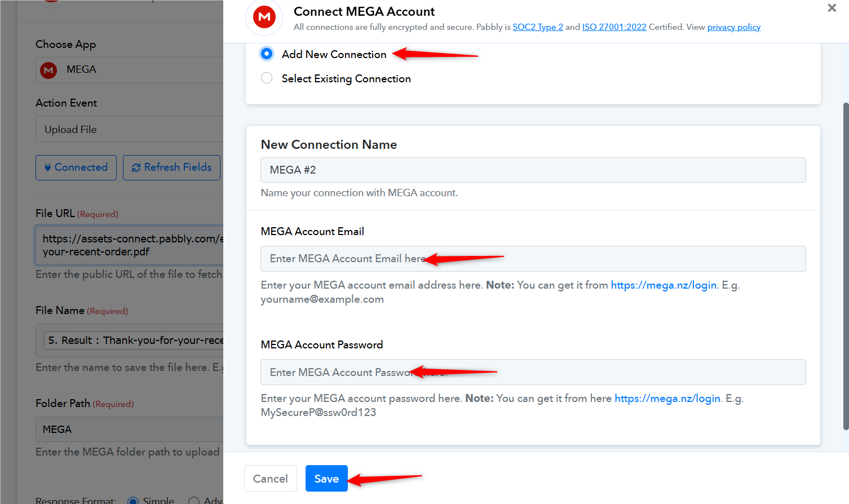Click the New Connection Name field
The width and height of the screenshot is (849, 504).
point(533,170)
